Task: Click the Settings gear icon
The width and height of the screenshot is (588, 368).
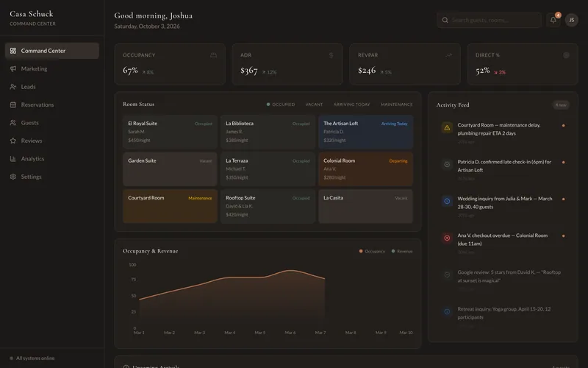Action: [x=13, y=177]
